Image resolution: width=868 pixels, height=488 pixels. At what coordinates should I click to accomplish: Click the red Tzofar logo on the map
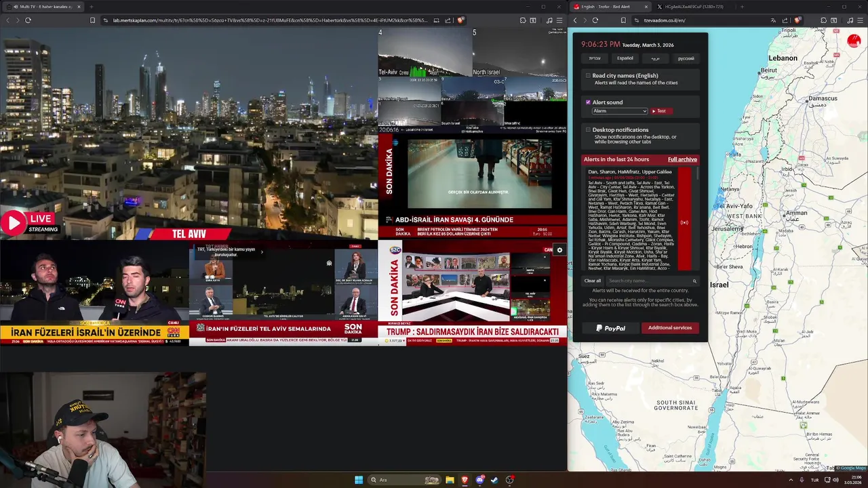pyautogui.click(x=854, y=41)
